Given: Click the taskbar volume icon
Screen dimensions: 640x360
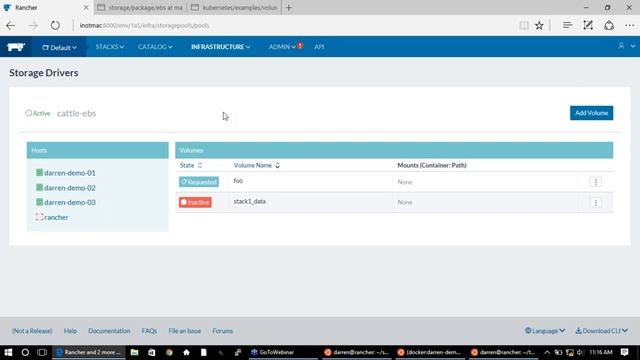Looking at the screenshot, I should coord(580,352).
